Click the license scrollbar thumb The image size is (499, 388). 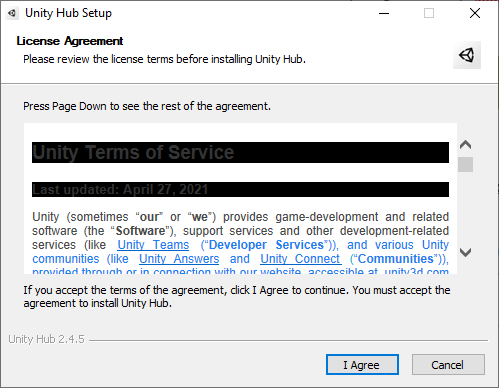click(465, 164)
